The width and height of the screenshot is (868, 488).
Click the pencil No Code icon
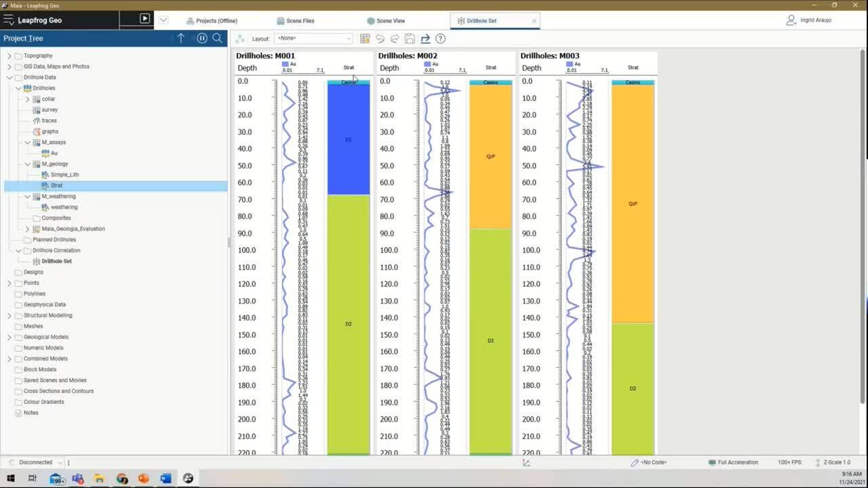[x=635, y=462]
